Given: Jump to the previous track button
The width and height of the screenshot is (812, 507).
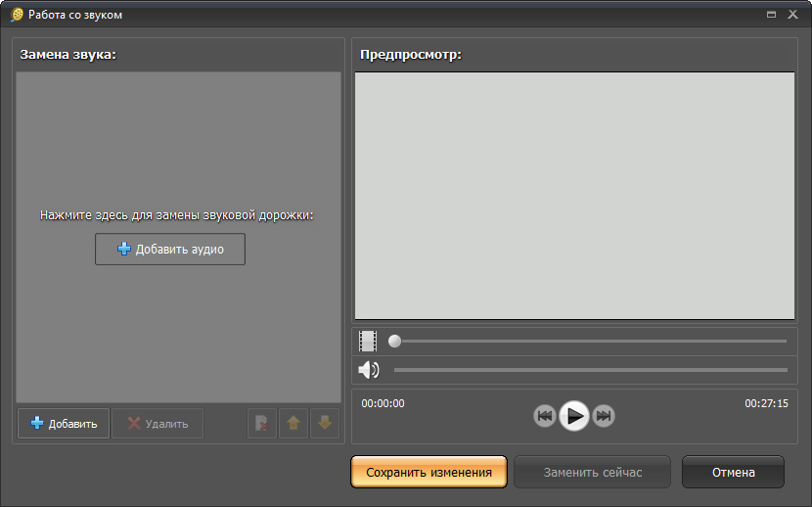Looking at the screenshot, I should [x=545, y=416].
